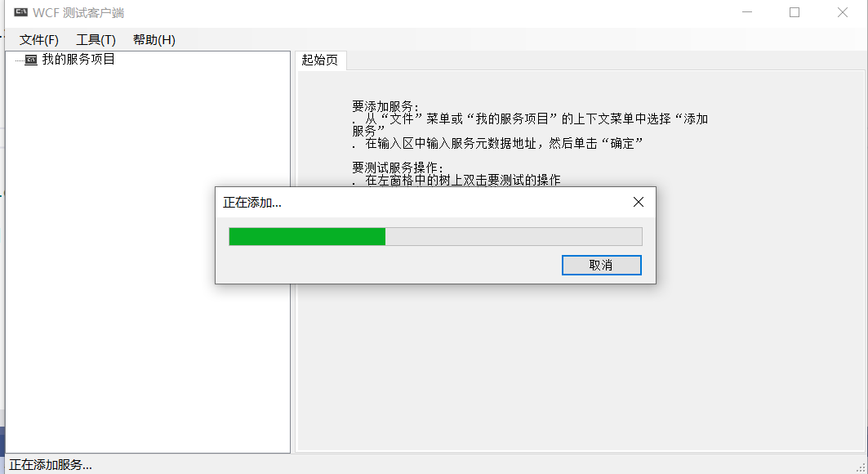868x474 pixels.
Task: Click the WCF 测试客户端 title text
Action: 78,12
